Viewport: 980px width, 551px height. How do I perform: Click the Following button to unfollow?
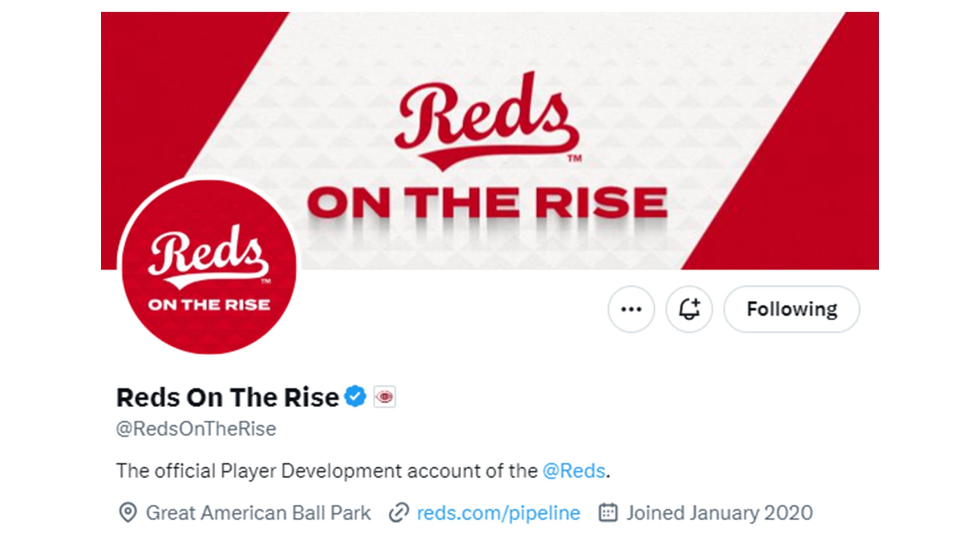tap(792, 309)
